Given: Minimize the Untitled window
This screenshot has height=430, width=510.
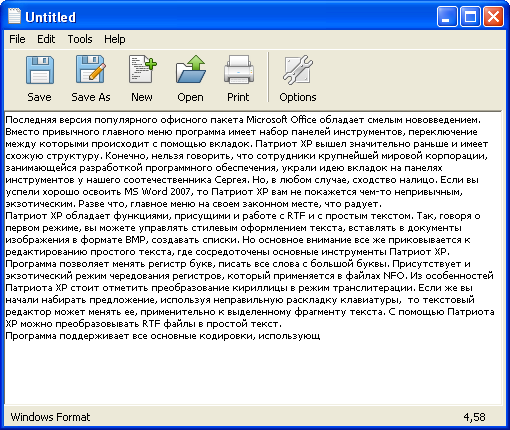Looking at the screenshot, I should 447,16.
